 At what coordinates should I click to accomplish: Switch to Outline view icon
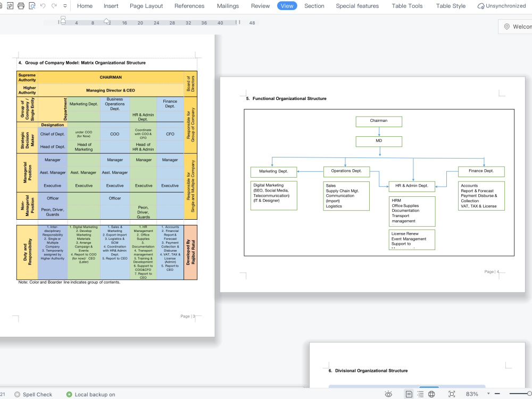click(x=420, y=394)
